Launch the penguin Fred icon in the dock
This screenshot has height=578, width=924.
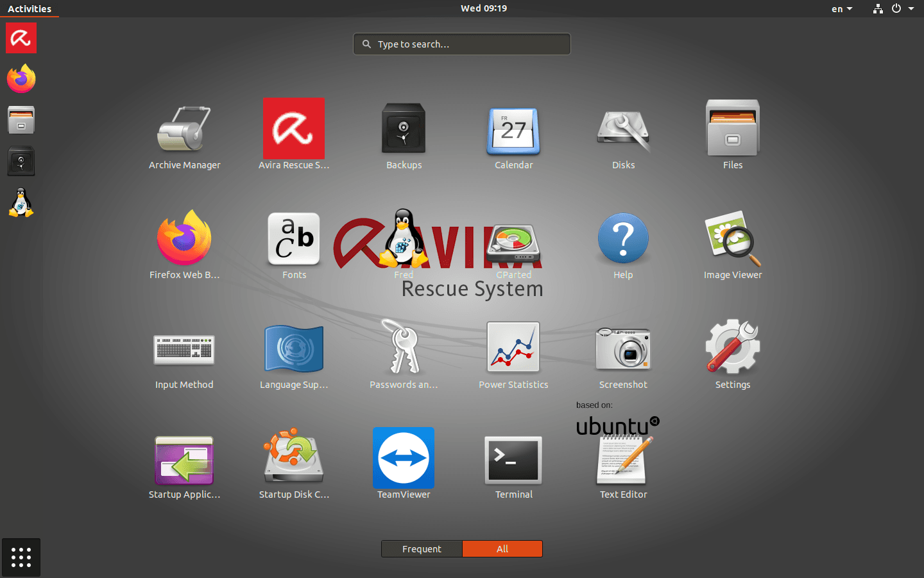click(x=21, y=202)
